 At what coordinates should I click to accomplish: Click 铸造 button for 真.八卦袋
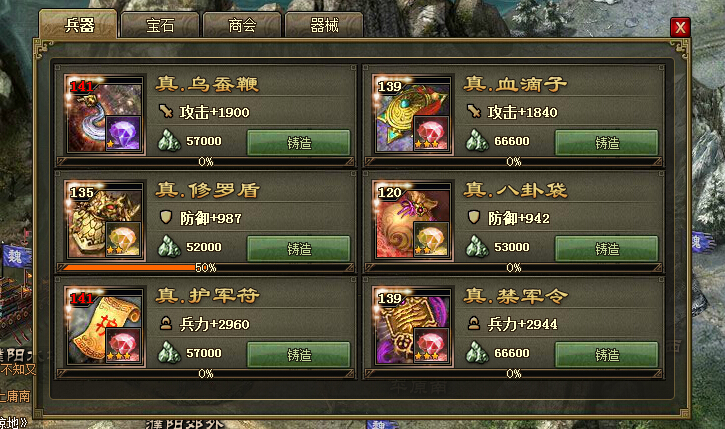click(607, 249)
